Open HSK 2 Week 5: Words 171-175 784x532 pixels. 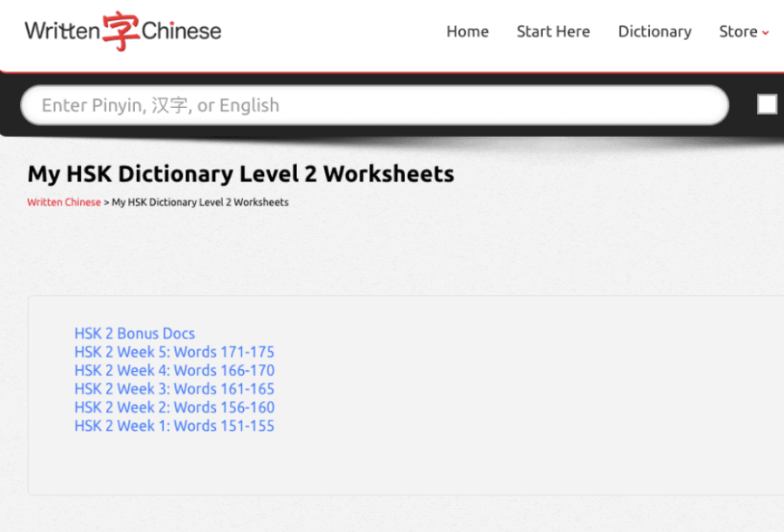[x=174, y=352]
